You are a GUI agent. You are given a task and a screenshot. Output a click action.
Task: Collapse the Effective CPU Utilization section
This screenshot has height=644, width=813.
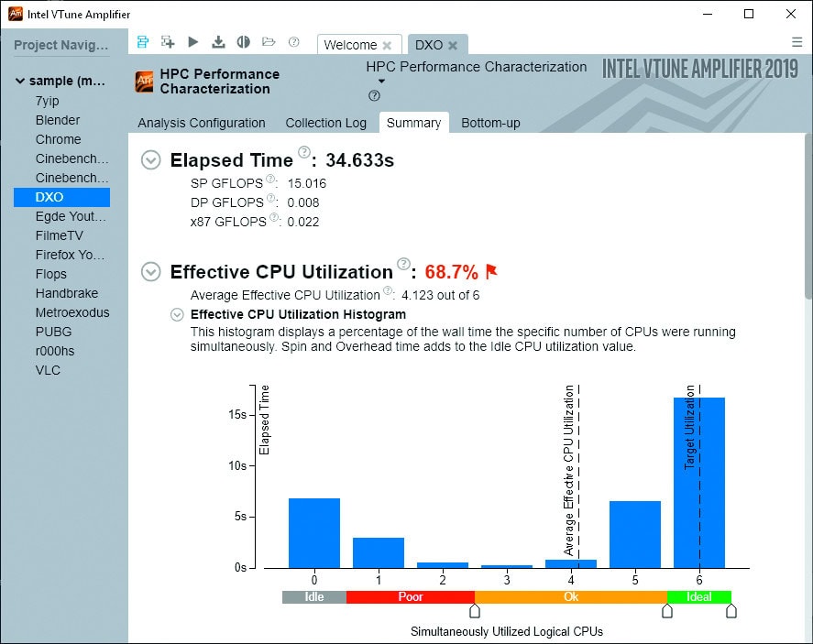tap(150, 272)
